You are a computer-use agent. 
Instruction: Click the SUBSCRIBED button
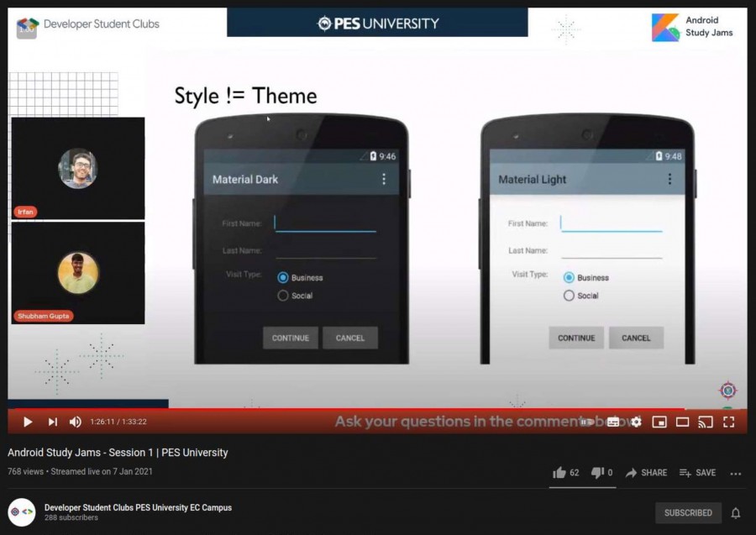point(688,512)
